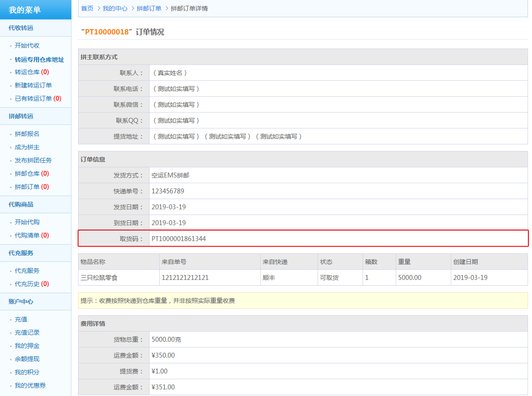Open 已有转运订单 list
Screen dimensions: 532x396
coord(37,98)
